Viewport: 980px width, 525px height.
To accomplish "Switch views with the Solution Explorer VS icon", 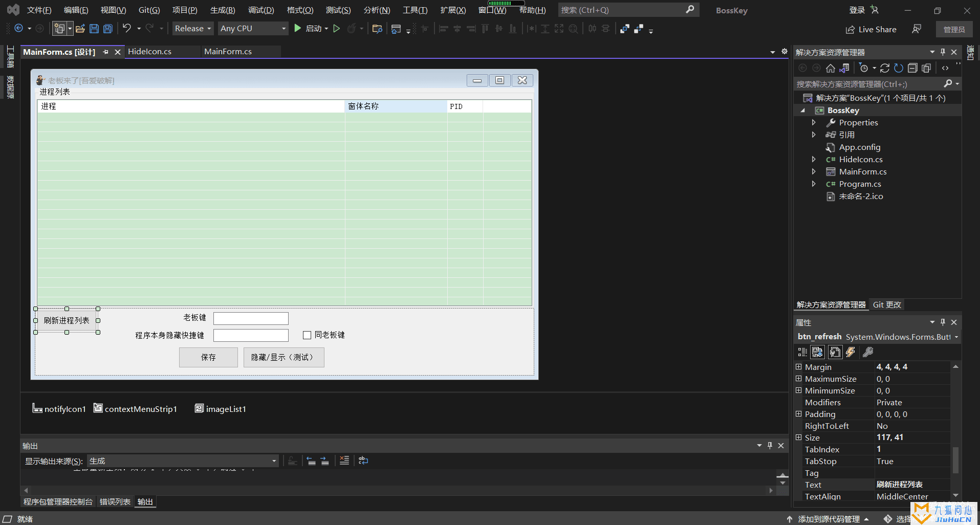I will (x=844, y=68).
